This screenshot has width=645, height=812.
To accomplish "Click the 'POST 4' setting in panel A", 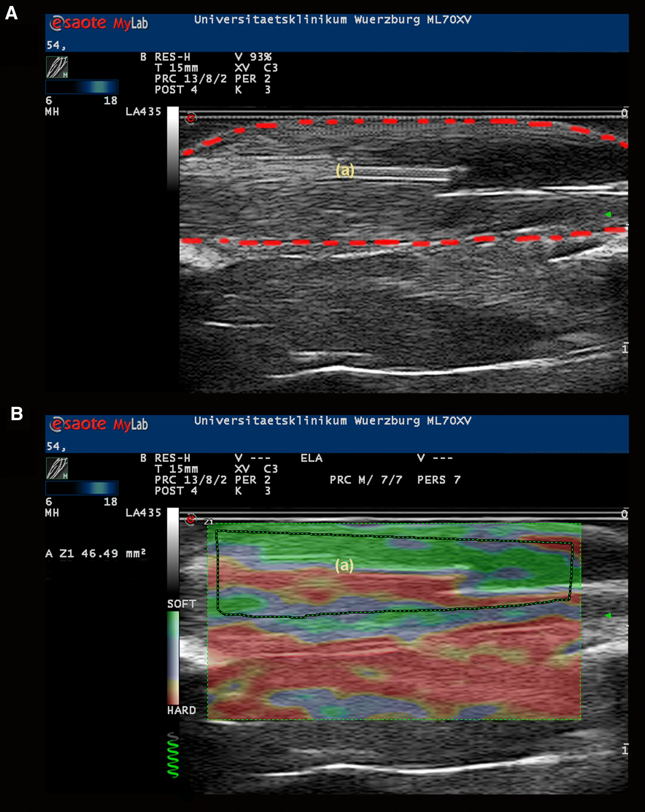I will [x=176, y=90].
